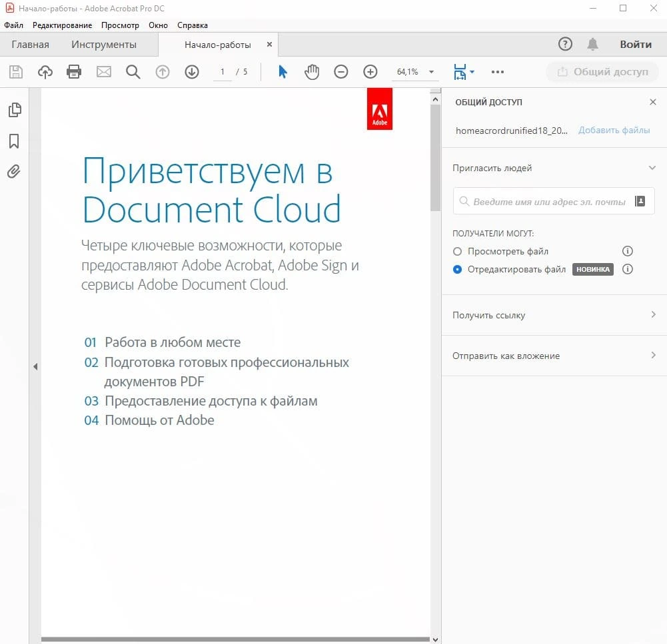Open zoom level dropdown arrow
Image resolution: width=667 pixels, height=644 pixels.
click(431, 72)
